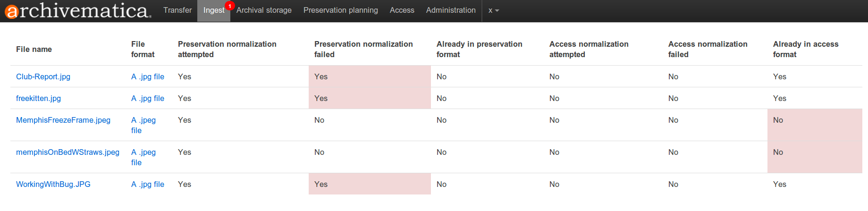Click MemphisFreezeFrame.jpeg file link
This screenshot has height=211, width=868.
(63, 120)
